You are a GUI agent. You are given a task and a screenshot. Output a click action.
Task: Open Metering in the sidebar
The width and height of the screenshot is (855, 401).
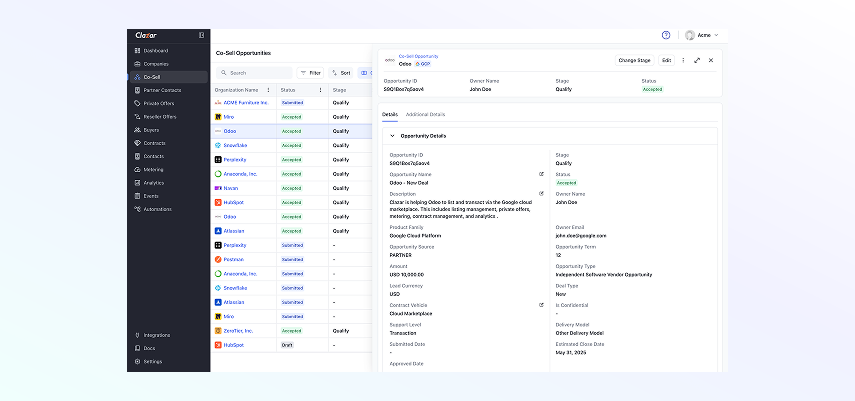(x=168, y=170)
